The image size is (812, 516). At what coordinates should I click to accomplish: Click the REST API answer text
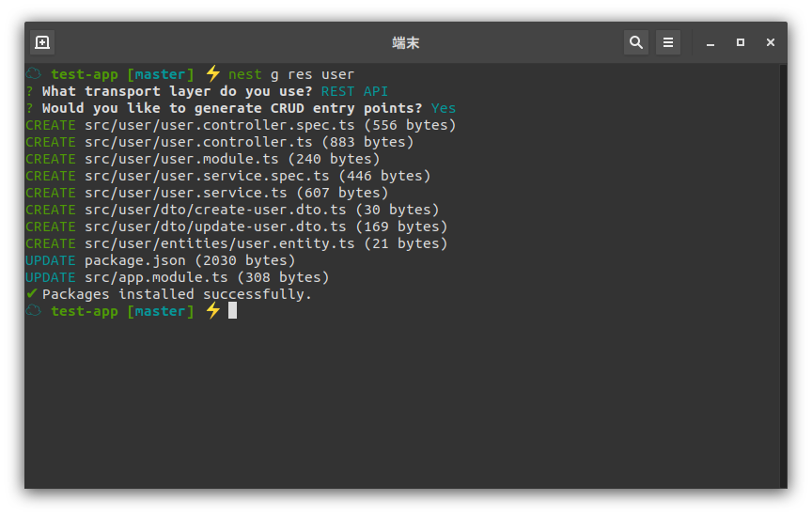(354, 91)
